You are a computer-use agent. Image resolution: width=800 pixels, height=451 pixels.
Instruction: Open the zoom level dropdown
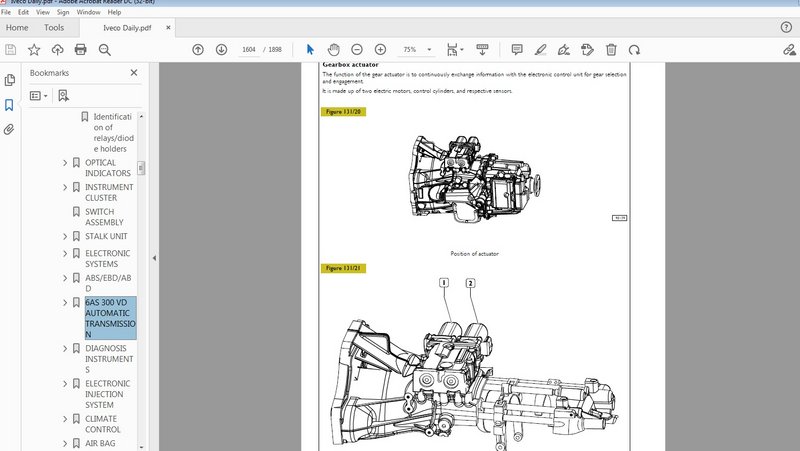point(430,49)
